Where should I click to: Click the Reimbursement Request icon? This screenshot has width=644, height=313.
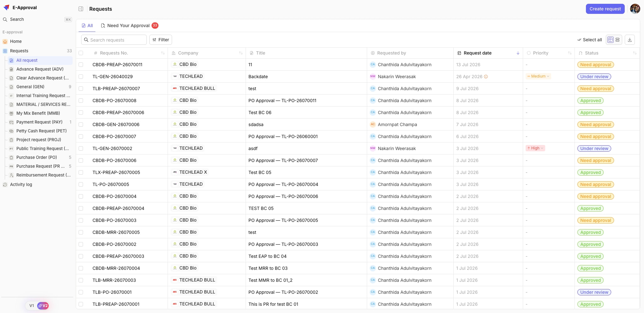pos(11,175)
